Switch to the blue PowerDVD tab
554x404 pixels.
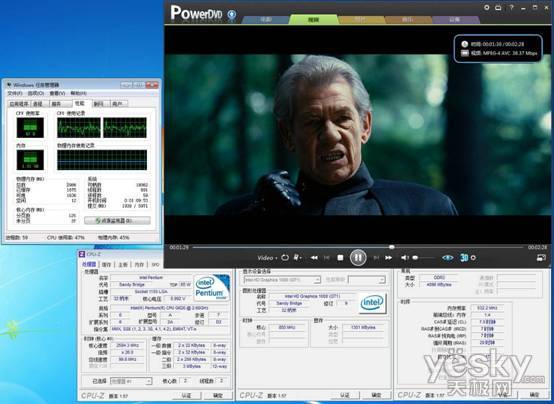[266, 19]
